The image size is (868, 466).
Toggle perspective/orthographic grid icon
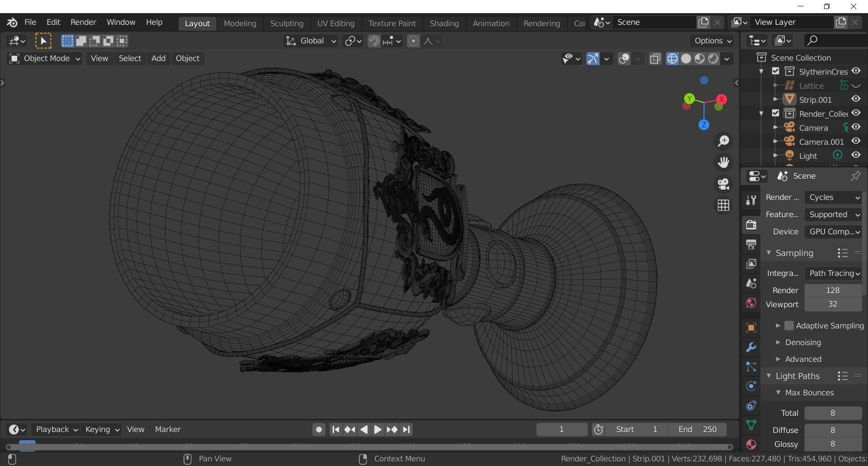click(x=724, y=205)
